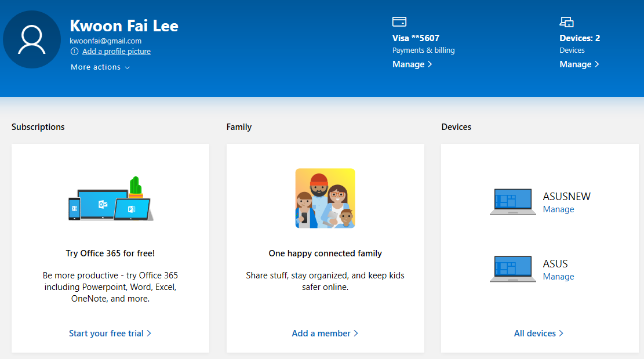Manage the ASUS device
Screen dimensions: 644x359
pyautogui.click(x=558, y=277)
